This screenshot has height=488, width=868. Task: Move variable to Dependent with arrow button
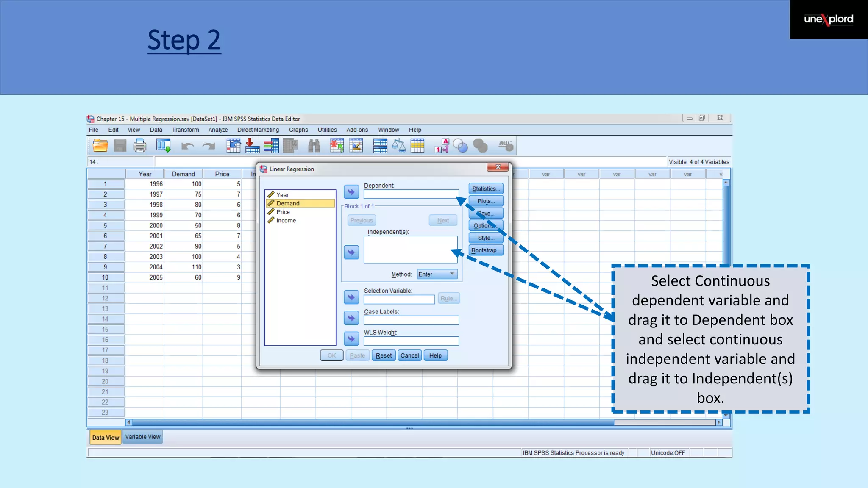click(351, 192)
